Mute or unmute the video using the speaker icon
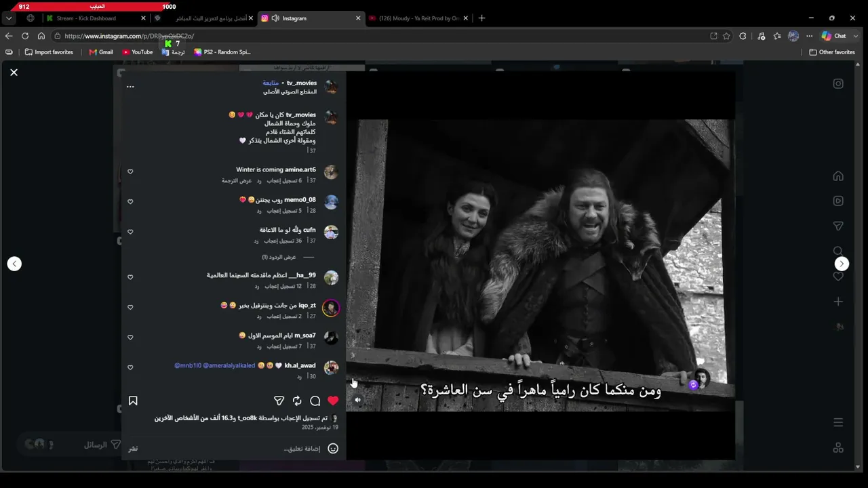 coord(357,400)
